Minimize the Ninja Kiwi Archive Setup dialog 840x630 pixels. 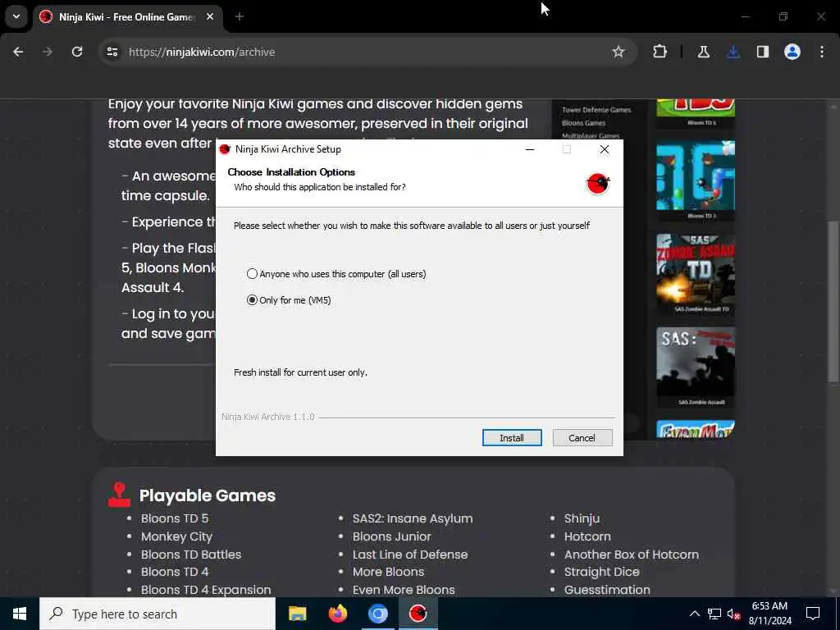530,149
